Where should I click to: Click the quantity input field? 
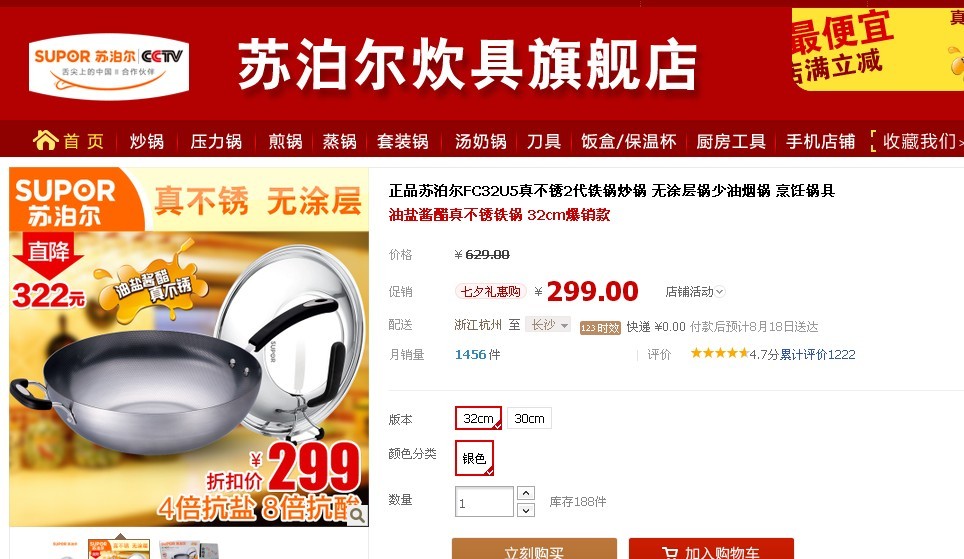point(484,502)
